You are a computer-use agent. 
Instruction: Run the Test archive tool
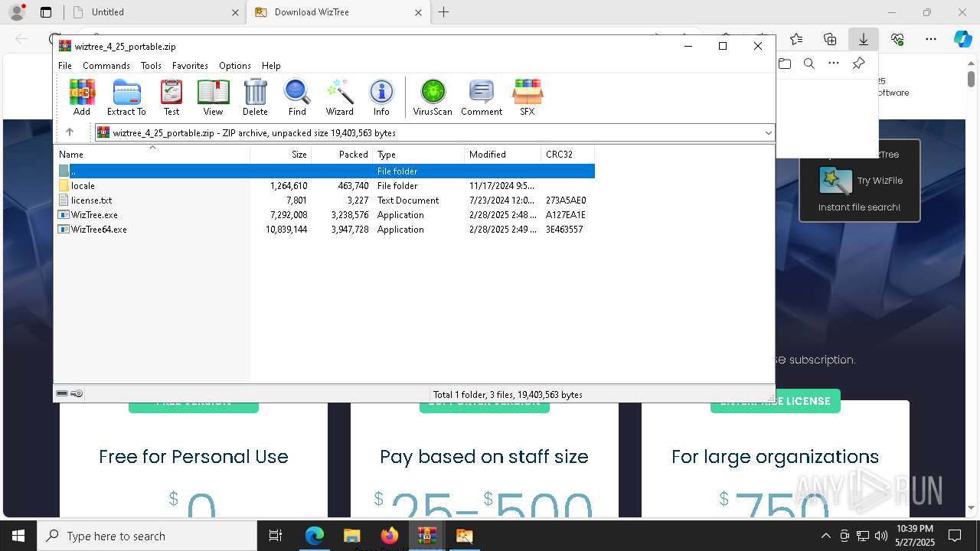point(171,97)
